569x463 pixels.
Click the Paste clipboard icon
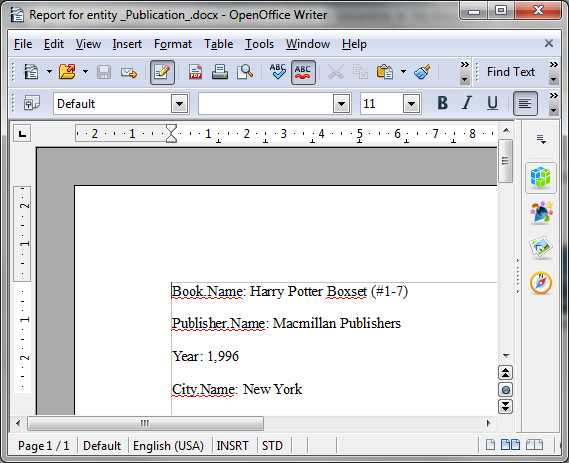[x=385, y=72]
